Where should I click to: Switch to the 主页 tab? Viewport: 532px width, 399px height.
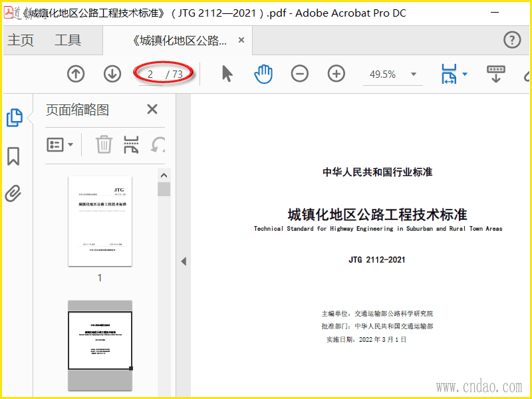pyautogui.click(x=21, y=40)
